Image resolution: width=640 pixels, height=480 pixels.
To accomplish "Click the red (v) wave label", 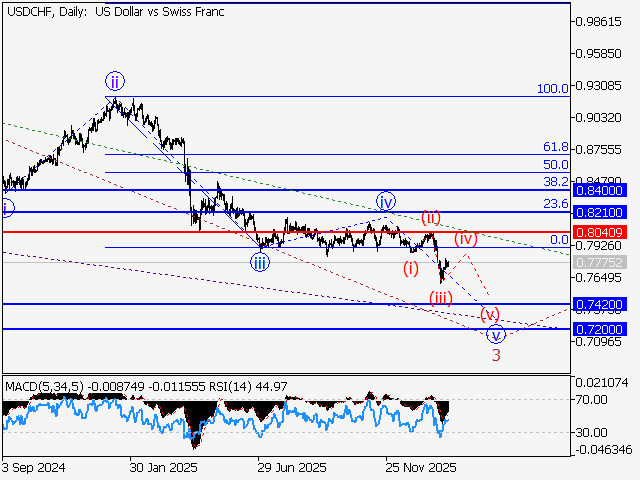I will [x=490, y=314].
